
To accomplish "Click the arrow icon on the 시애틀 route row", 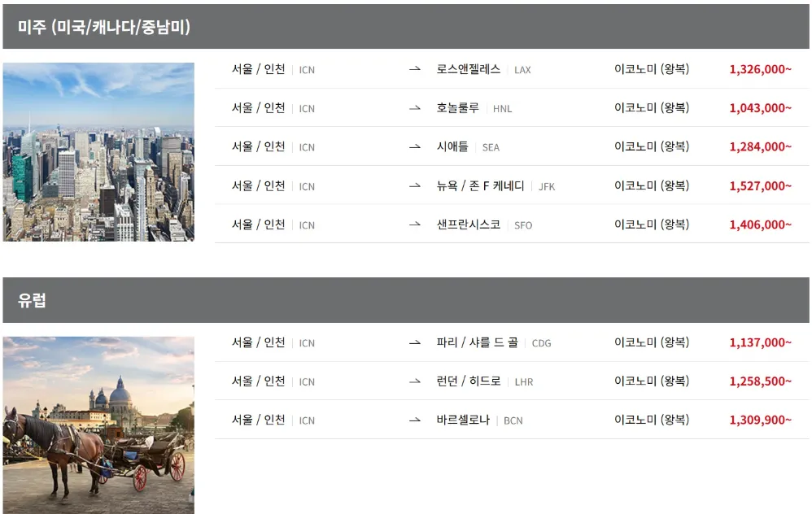I will (x=415, y=147).
